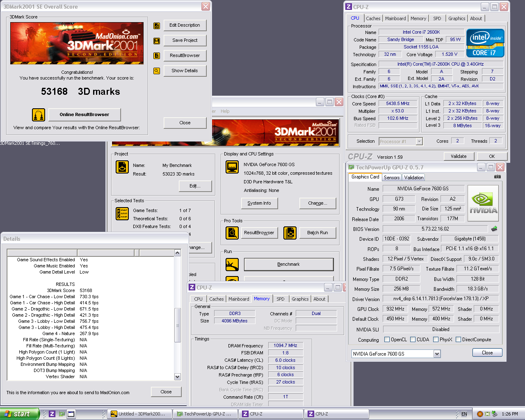Switch to the Validation tab in GPU-Z
Screen dimensions: 525x420
tap(413, 178)
